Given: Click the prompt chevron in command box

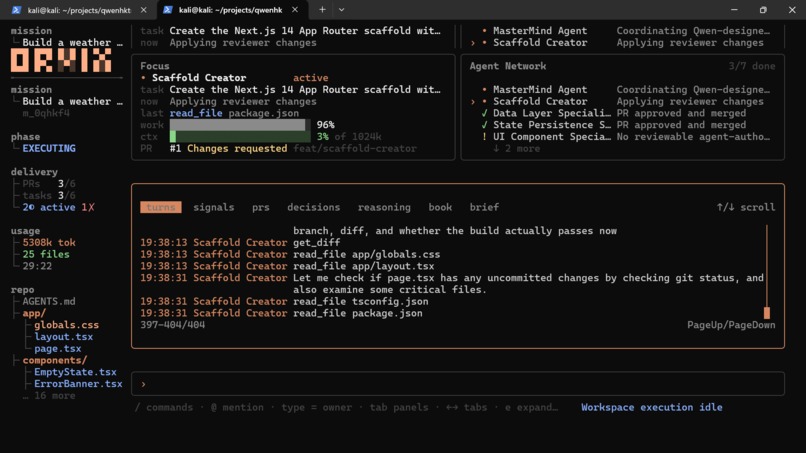Looking at the screenshot, I should point(143,384).
